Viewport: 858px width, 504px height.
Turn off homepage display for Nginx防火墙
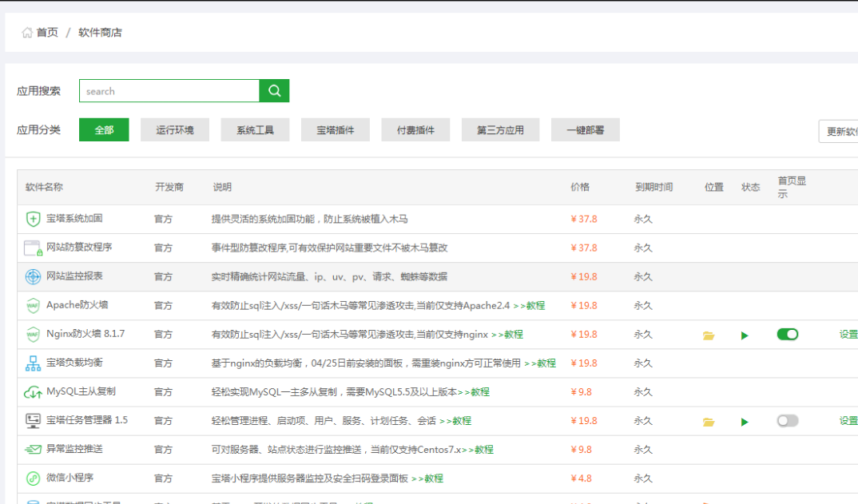pyautogui.click(x=788, y=335)
